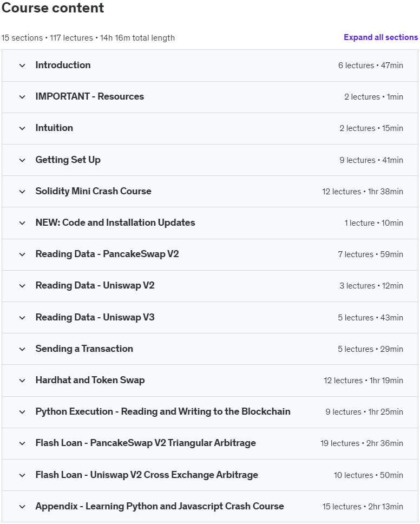Viewport: 420px width, 524px height.
Task: Expand the Introduction section chevron
Action: (22, 65)
